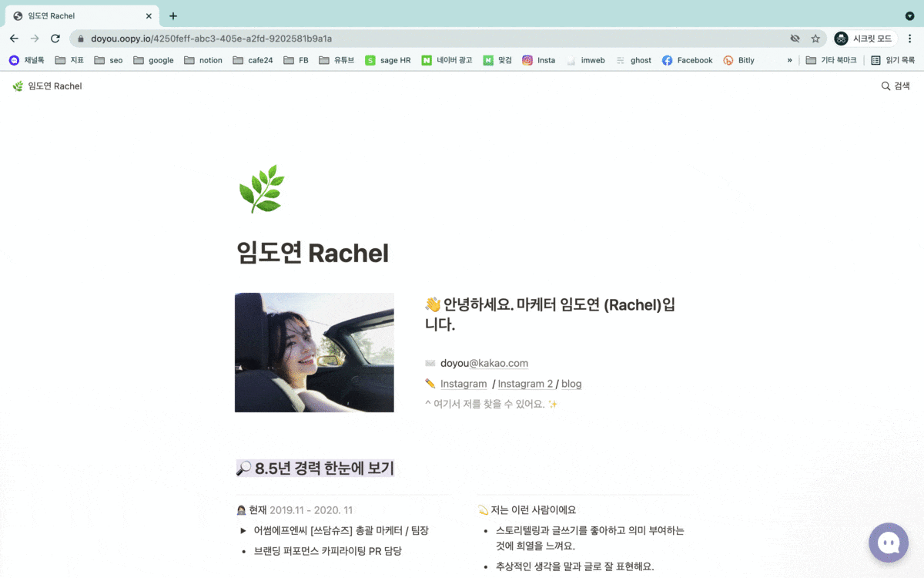This screenshot has height=578, width=924.
Task: Bookmark this page with the star icon
Action: click(815, 39)
